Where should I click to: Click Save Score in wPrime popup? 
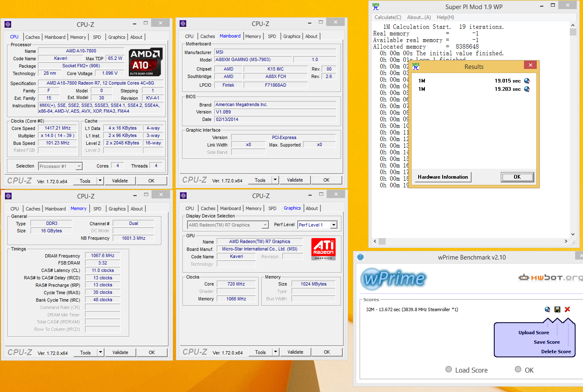point(547,342)
